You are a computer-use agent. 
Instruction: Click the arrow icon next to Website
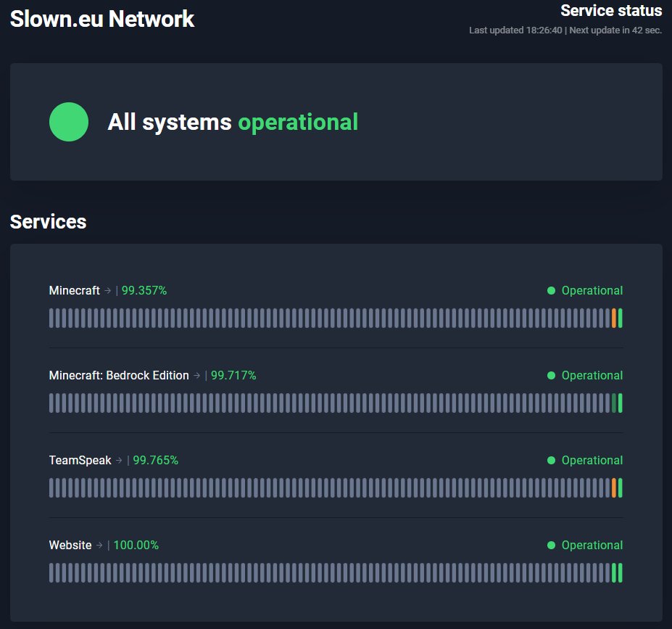(99, 546)
